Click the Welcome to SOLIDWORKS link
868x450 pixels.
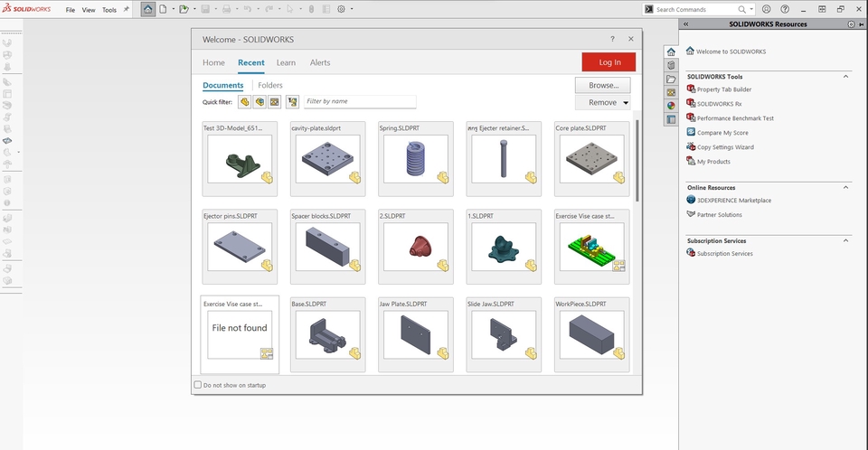pyautogui.click(x=731, y=52)
